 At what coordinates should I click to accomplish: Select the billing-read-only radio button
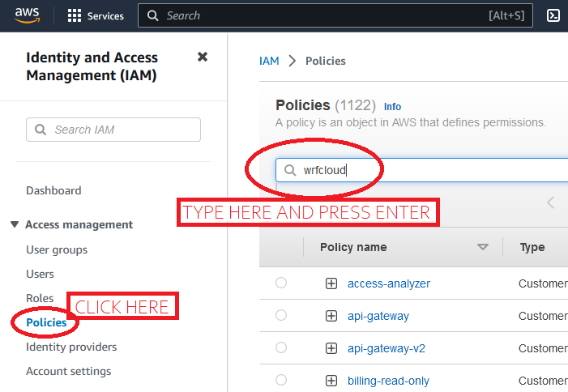pos(281,380)
